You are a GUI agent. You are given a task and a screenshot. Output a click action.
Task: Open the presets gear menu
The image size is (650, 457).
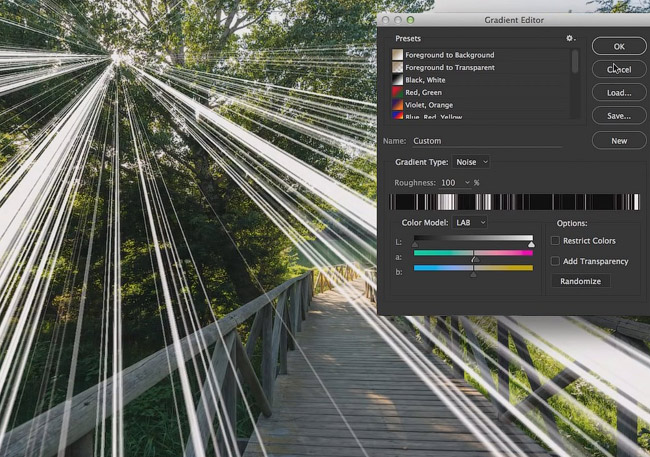coord(570,38)
